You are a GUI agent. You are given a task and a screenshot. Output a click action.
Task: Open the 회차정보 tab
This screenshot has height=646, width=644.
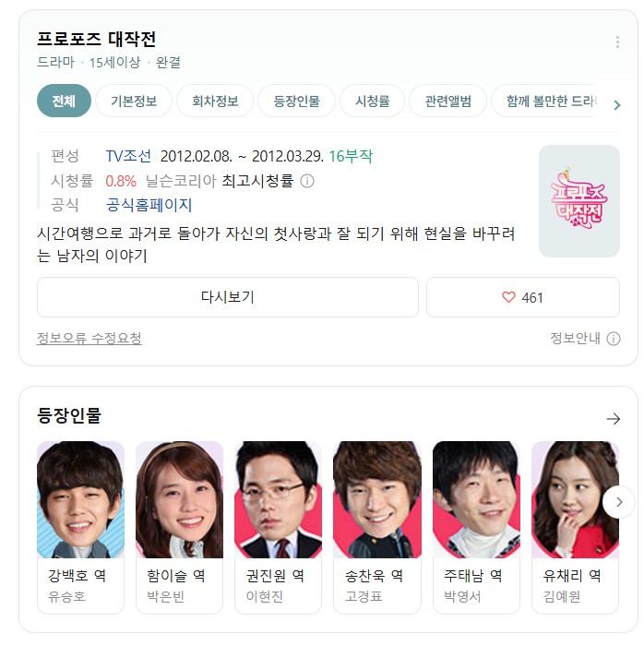tap(215, 101)
